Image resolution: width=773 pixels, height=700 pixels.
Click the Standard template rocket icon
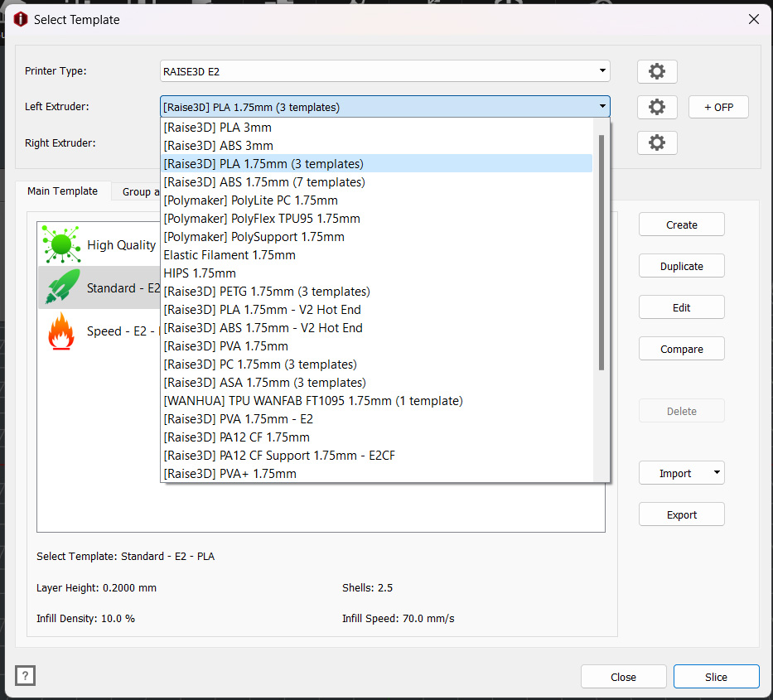coord(62,287)
